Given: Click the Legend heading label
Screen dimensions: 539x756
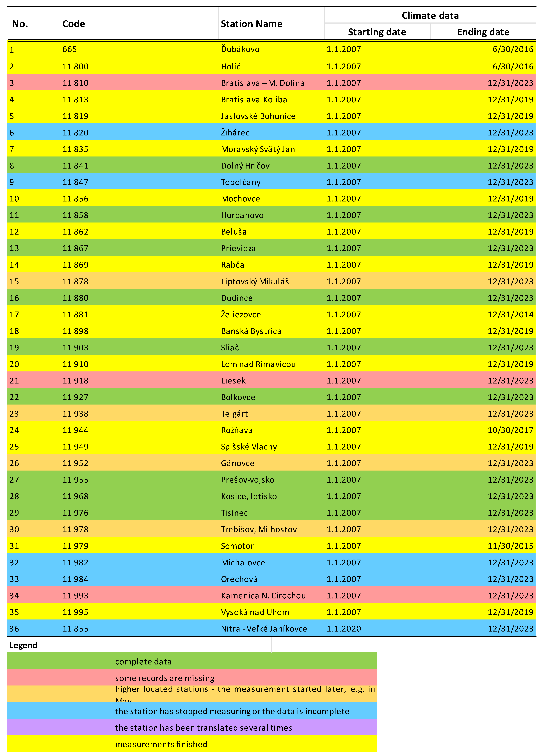Looking at the screenshot, I should click(23, 645).
